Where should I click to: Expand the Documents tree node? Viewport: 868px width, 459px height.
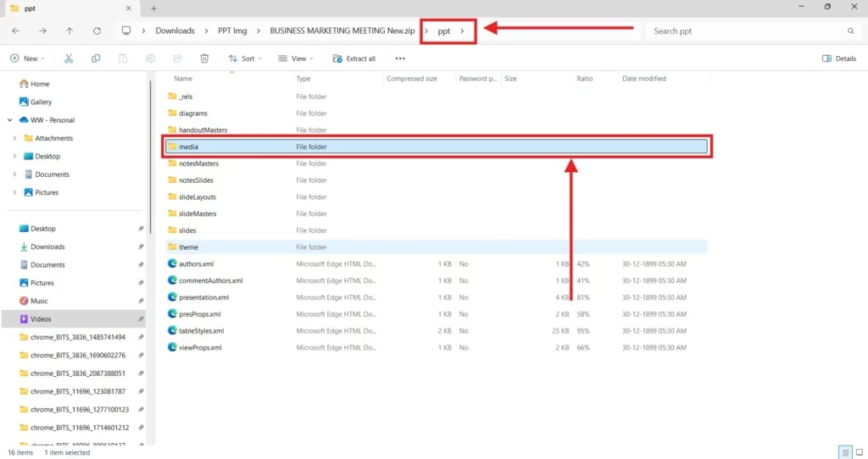click(x=14, y=174)
